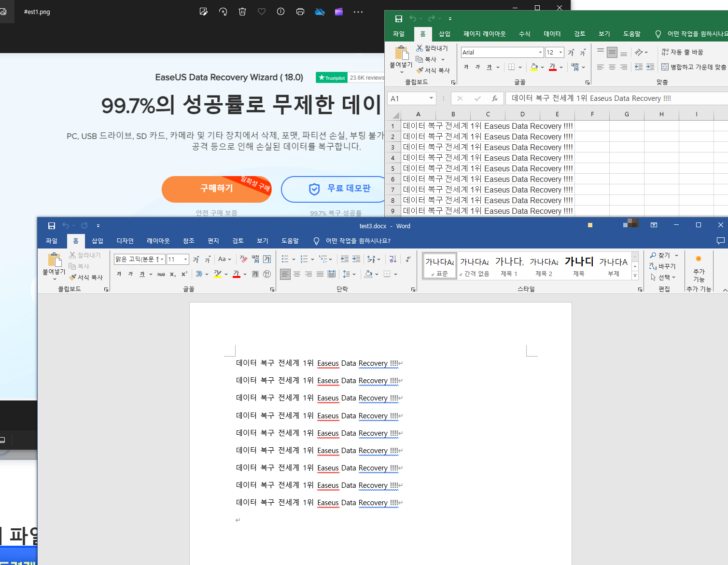Image resolution: width=728 pixels, height=565 pixels.
Task: Open the Word line spacing dropdown
Action: (x=349, y=274)
